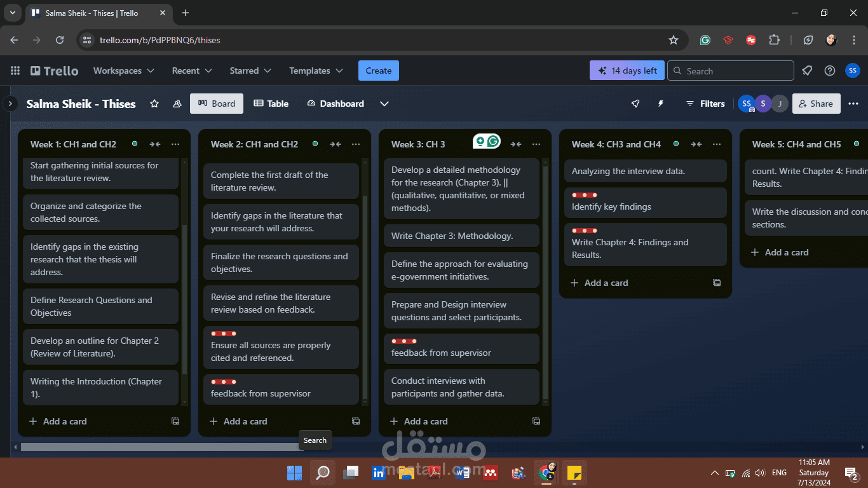Collapse the Week 3: CH 3 list

[x=516, y=144]
